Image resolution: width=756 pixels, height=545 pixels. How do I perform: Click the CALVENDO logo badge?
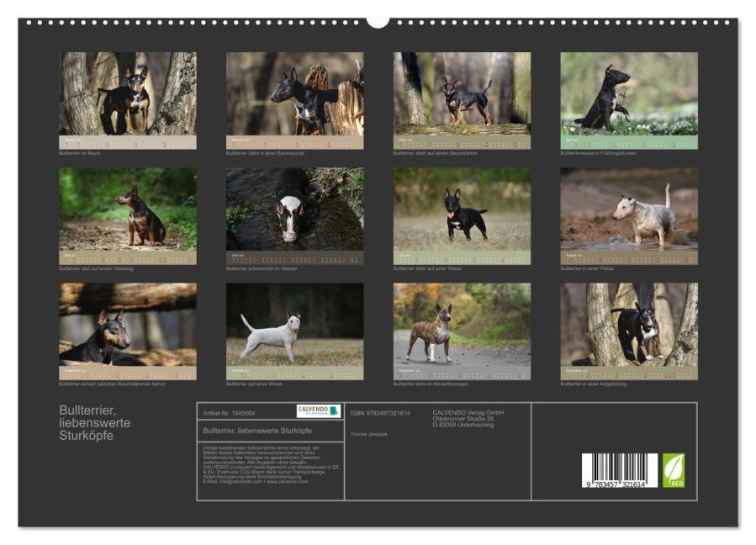click(318, 411)
